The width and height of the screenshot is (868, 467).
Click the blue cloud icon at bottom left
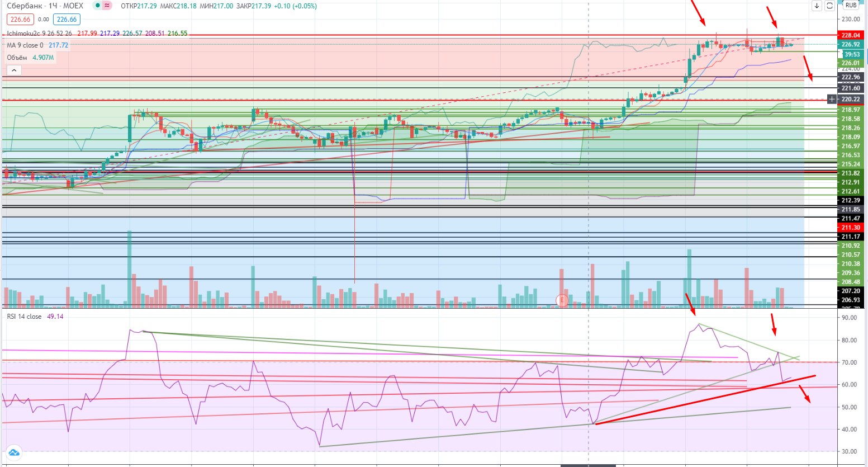pos(13,452)
